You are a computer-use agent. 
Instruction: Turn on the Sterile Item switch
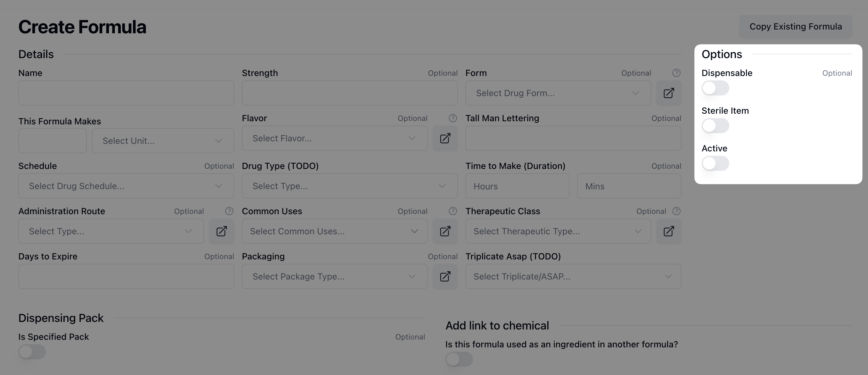(715, 126)
